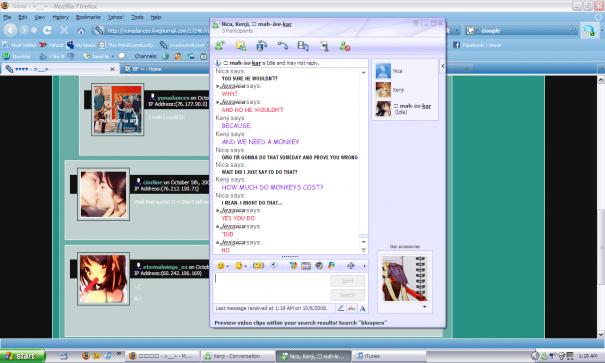Switch to iTunes from the taskbar
This screenshot has height=363, width=605.
(x=390, y=356)
